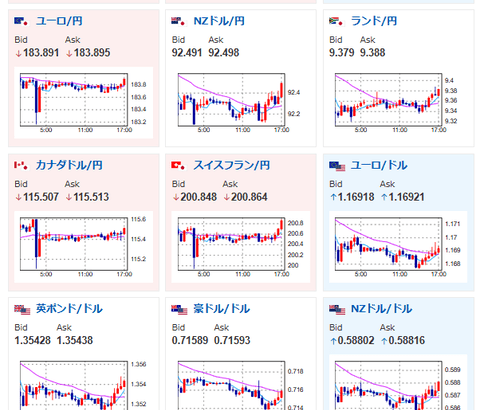Click the Rand/Yen flag icon

coord(336,21)
